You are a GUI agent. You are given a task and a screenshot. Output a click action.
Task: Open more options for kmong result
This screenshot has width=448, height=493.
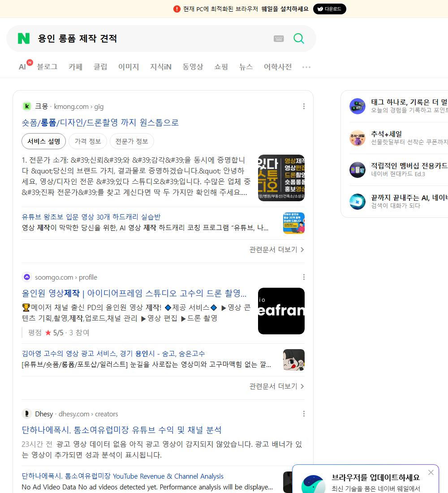tap(304, 106)
